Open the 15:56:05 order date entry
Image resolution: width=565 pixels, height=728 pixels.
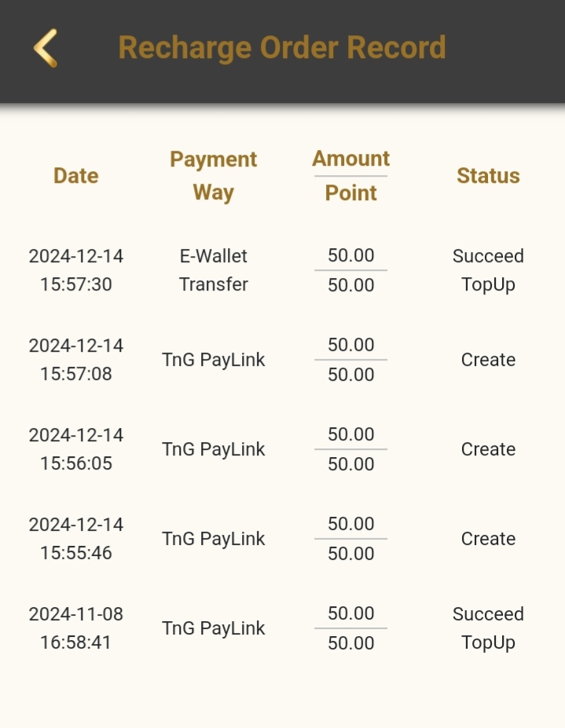pos(75,449)
